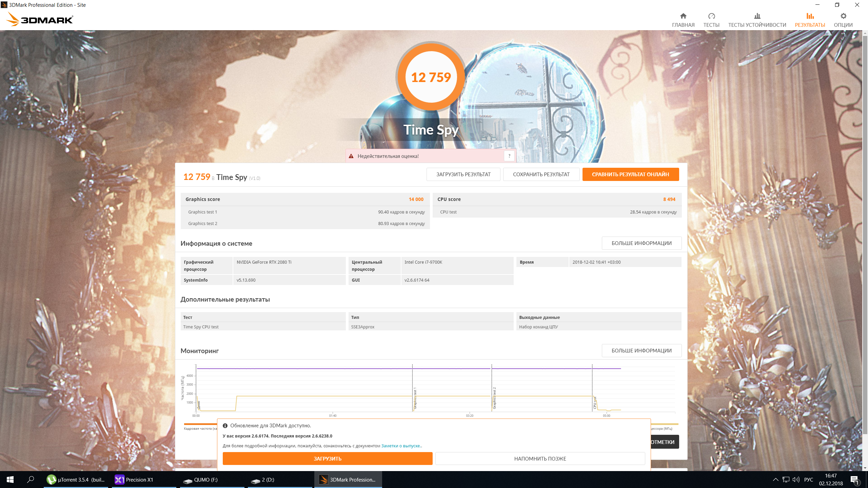Open µTorrent from the taskbar
The height and width of the screenshot is (488, 868).
click(x=76, y=480)
